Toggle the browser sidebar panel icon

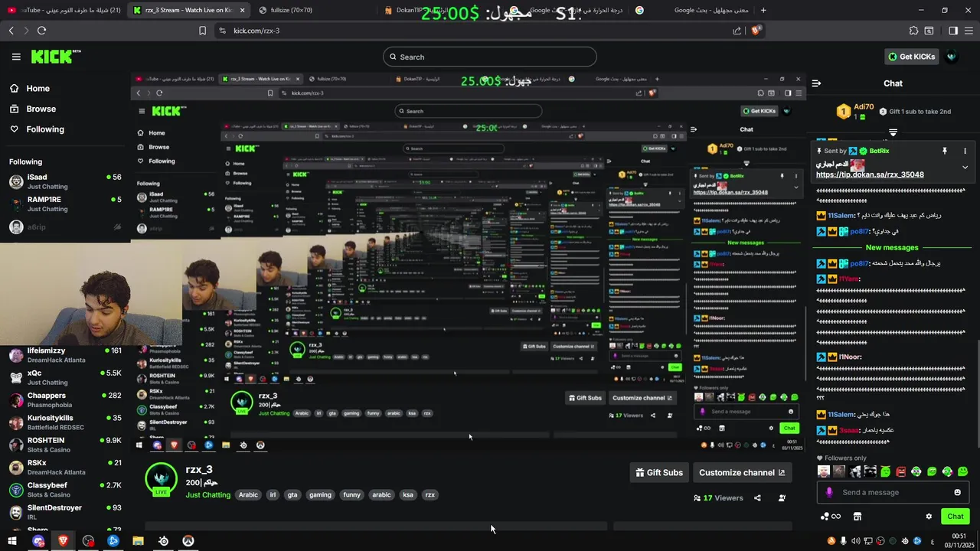tap(953, 31)
